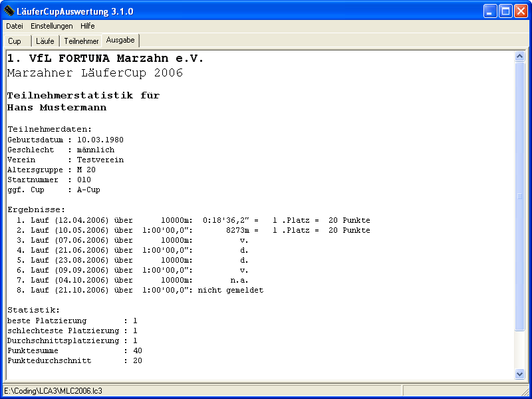Click the Altersgruppe line 'M 20'

52,170
